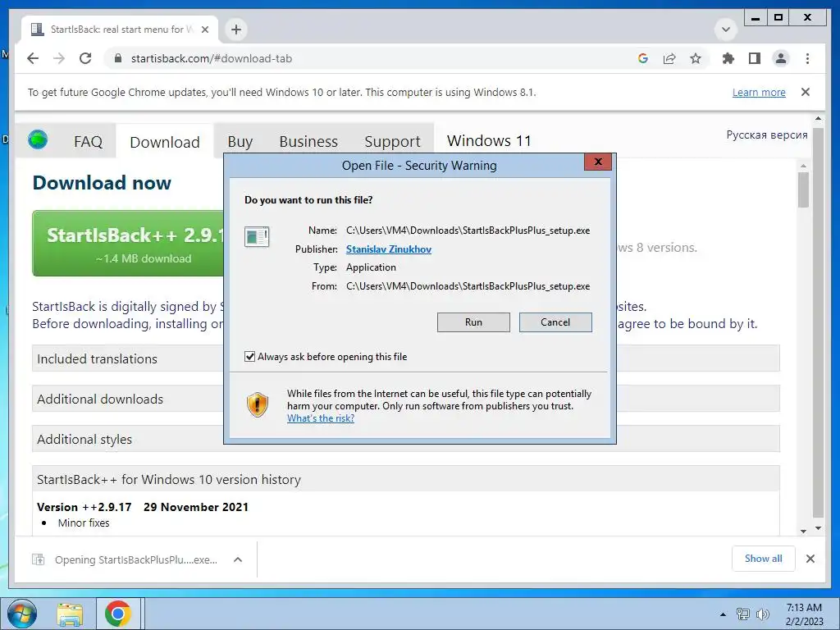Open the download item options chevron
Viewport: 840px width, 630px height.
[x=238, y=559]
